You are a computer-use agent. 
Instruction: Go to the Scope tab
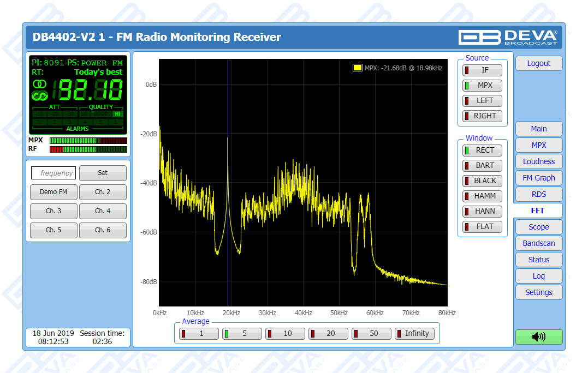pyautogui.click(x=538, y=227)
